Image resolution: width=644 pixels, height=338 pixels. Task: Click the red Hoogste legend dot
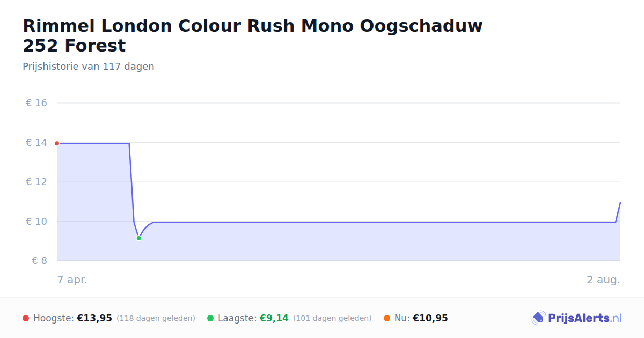(x=26, y=318)
